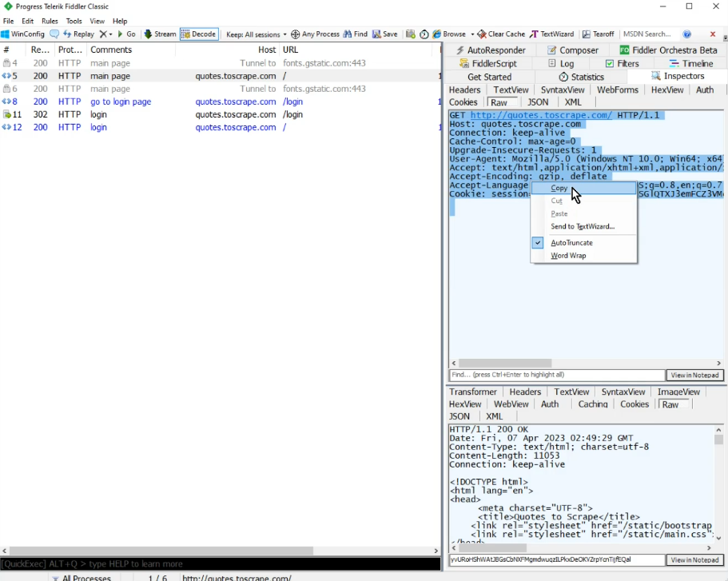Screen dimensions: 728x581
Task: Open request SyntaxView tab
Action: (563, 90)
